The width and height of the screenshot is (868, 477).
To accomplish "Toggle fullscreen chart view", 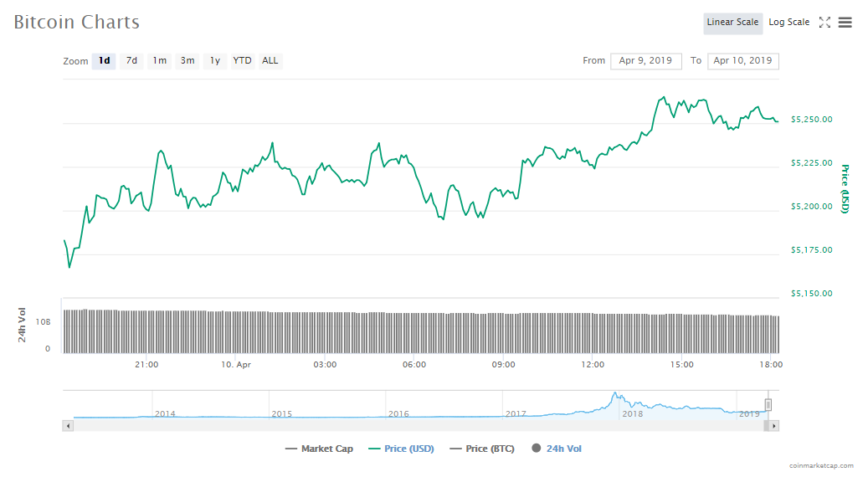I will click(824, 23).
